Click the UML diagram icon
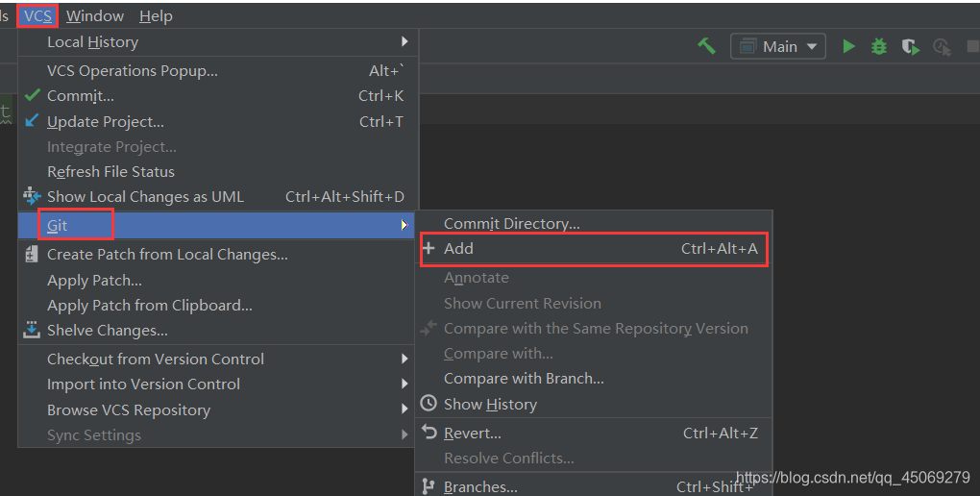This screenshot has width=980, height=496. click(32, 196)
